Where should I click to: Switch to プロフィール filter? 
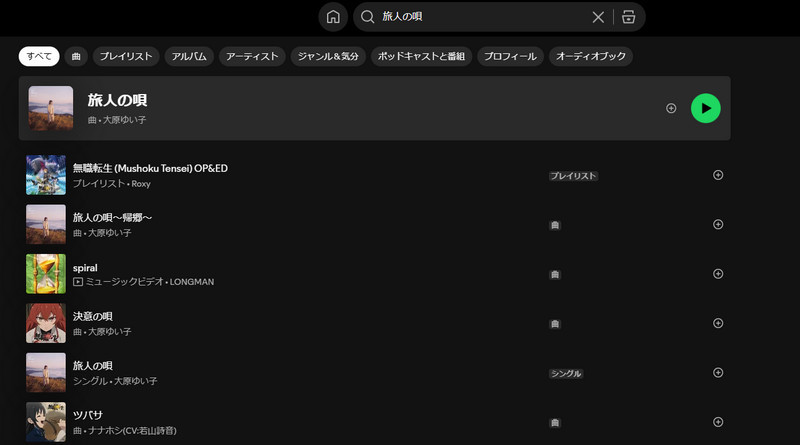tap(510, 56)
